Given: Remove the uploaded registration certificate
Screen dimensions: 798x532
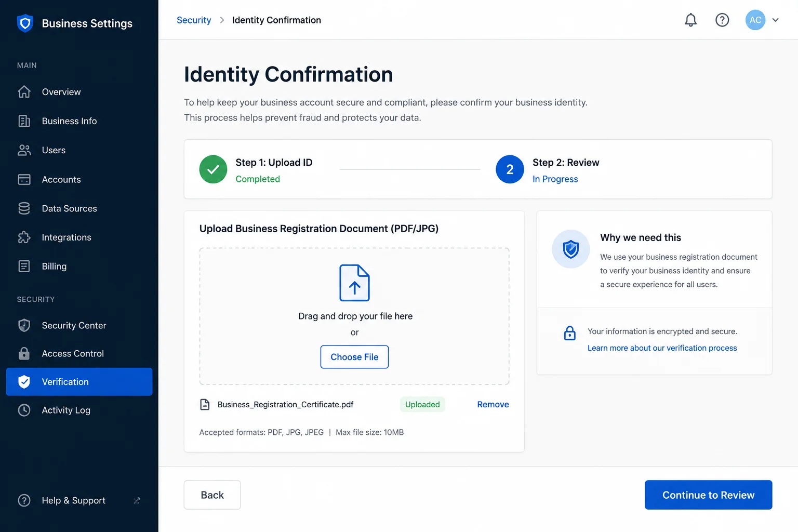Looking at the screenshot, I should (493, 404).
